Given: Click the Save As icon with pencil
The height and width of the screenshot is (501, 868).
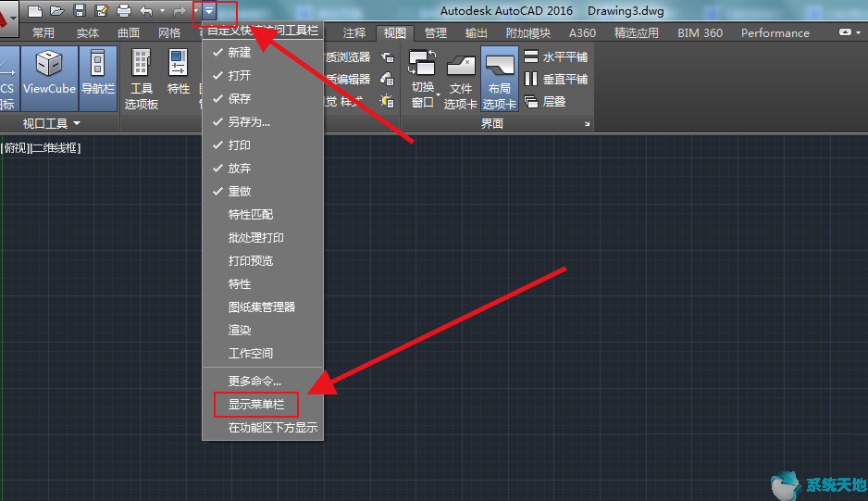Looking at the screenshot, I should pyautogui.click(x=101, y=10).
